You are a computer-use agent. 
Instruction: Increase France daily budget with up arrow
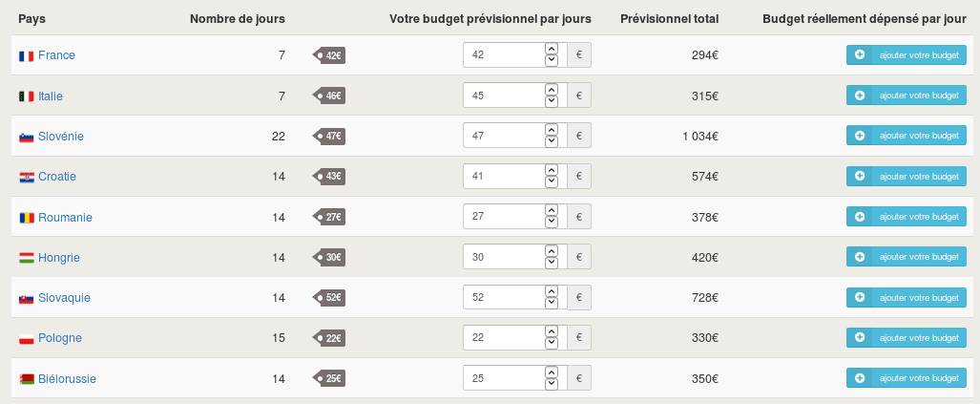(551, 49)
